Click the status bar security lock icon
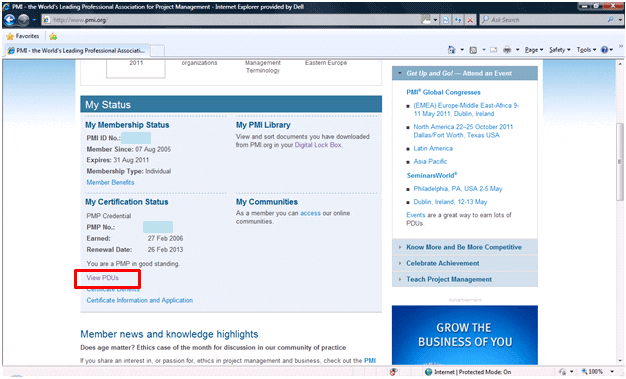Image resolution: width=626 pixels, height=379 pixels. coord(563,372)
